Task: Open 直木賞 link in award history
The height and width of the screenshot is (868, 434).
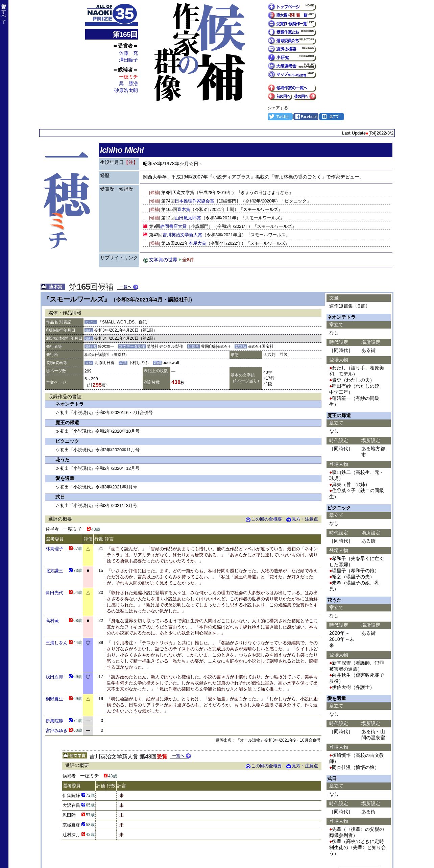Action: pos(184,210)
